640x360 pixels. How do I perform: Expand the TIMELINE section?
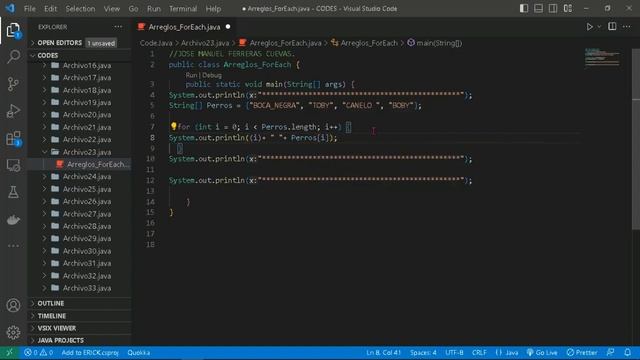click(x=80, y=316)
